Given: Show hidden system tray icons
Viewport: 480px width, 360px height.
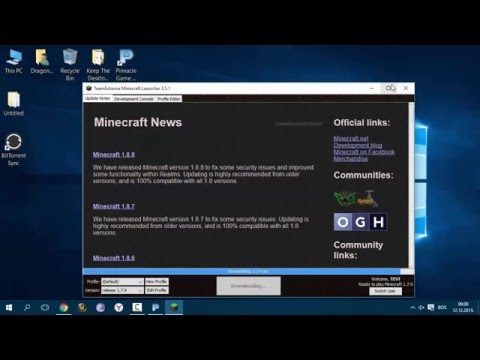Looking at the screenshot, I should tap(413, 307).
